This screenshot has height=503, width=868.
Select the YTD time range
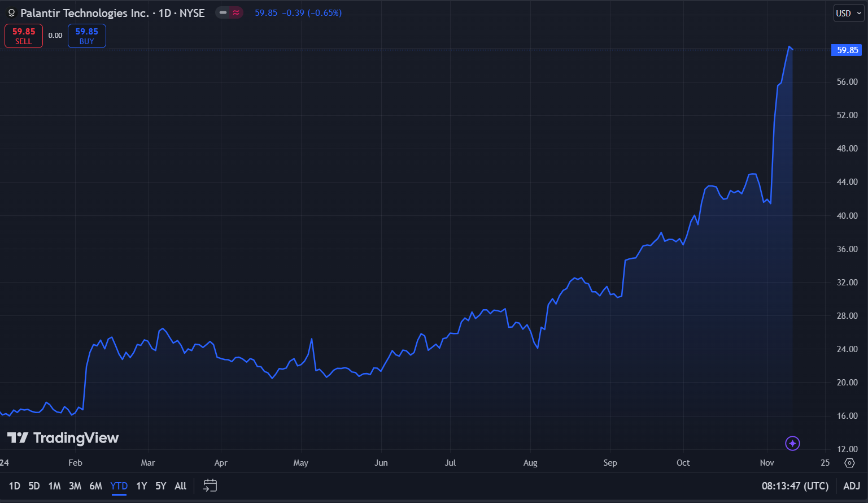(x=119, y=486)
